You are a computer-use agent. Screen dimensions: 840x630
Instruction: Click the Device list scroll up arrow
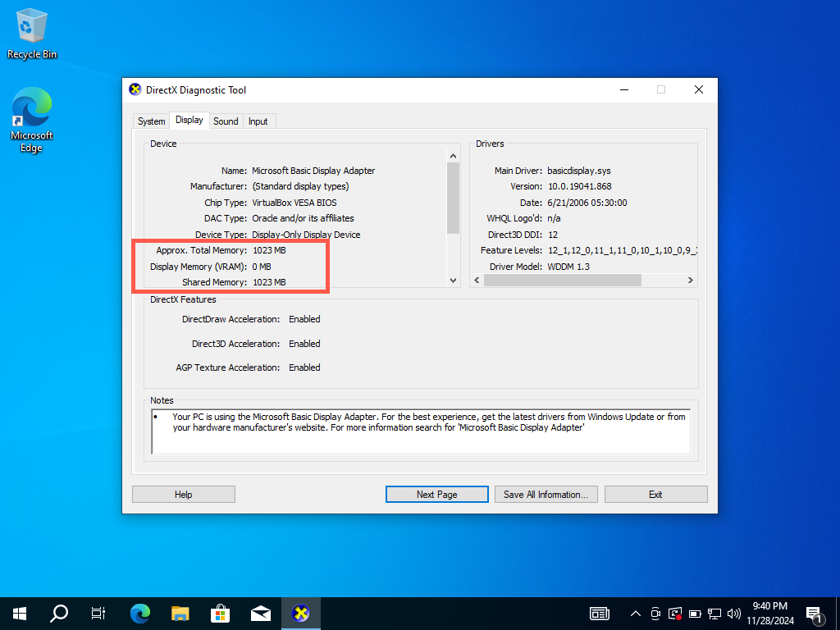click(453, 156)
